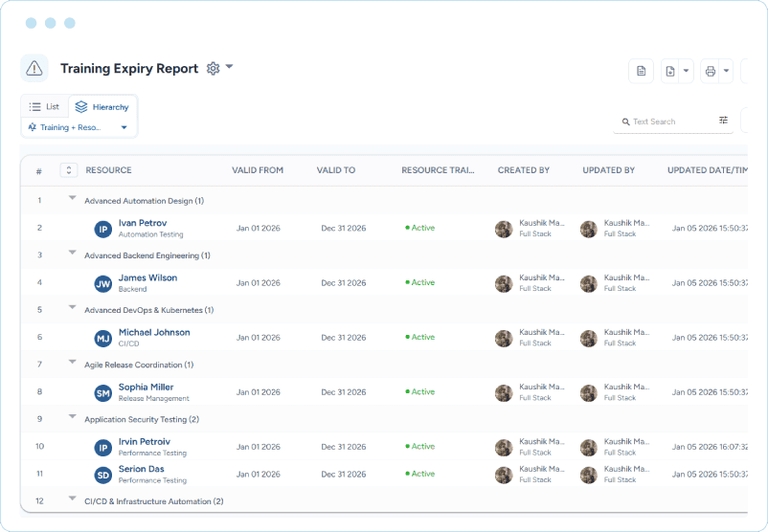
Task: Collapse Agile Release Coordination group
Action: [73, 363]
